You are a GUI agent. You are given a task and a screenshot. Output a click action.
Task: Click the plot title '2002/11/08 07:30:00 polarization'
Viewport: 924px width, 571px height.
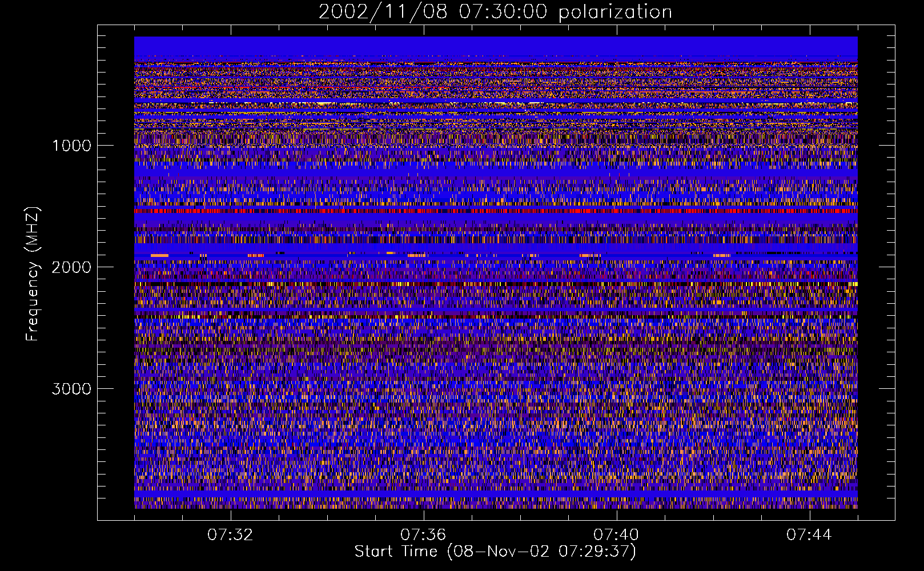[x=495, y=11]
